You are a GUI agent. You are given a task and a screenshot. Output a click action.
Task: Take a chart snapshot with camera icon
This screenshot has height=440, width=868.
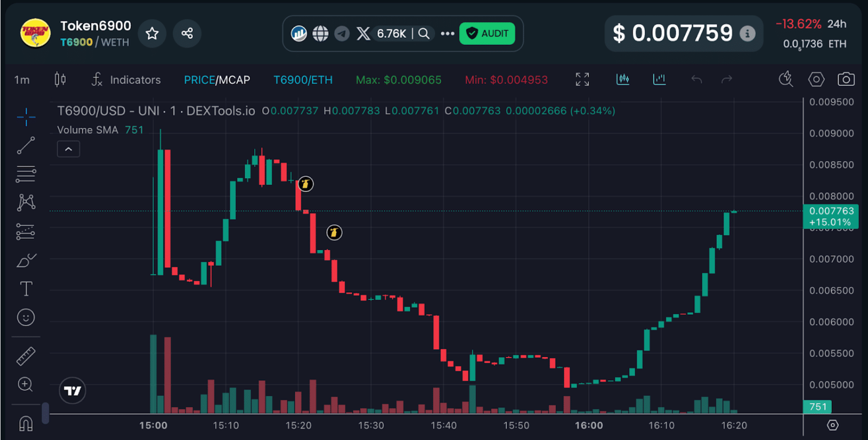[x=846, y=80]
